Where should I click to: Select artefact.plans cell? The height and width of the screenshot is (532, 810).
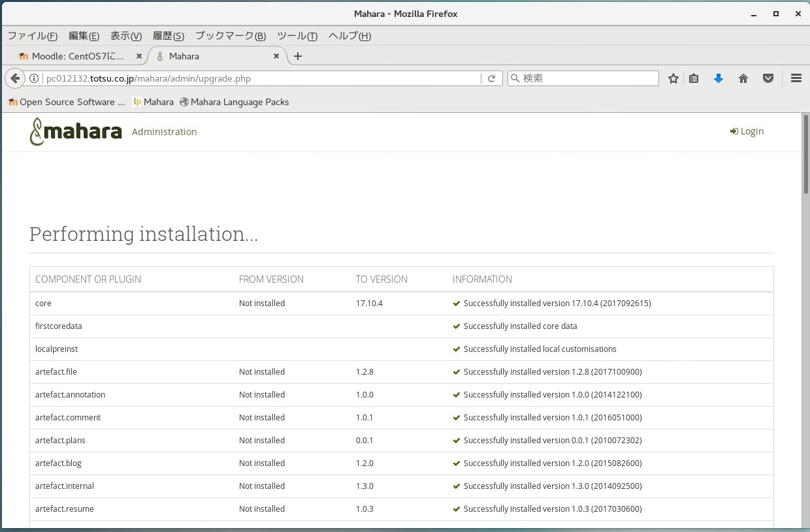point(60,441)
